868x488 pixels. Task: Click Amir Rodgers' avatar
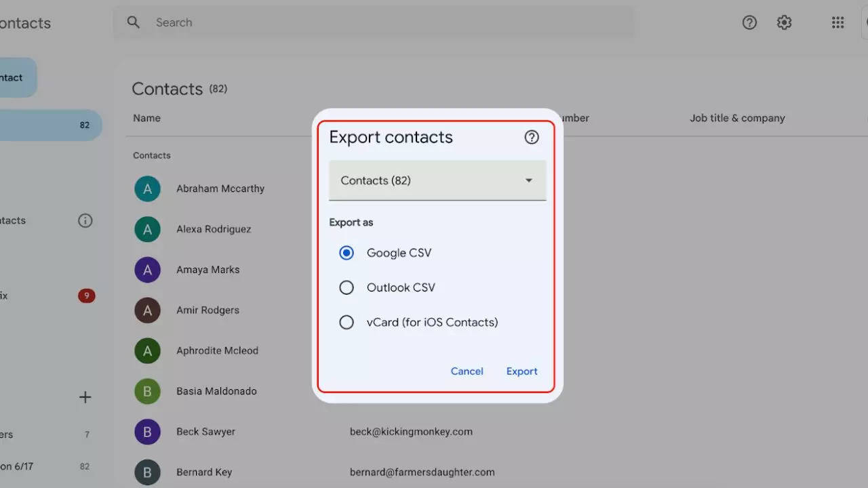147,310
